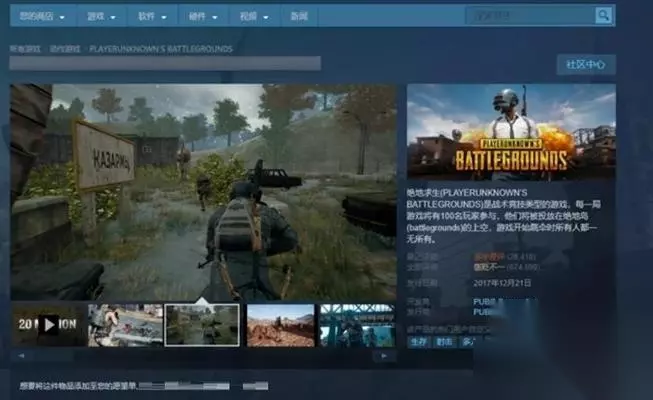Select the bridge screenshot thumbnail

357,325
